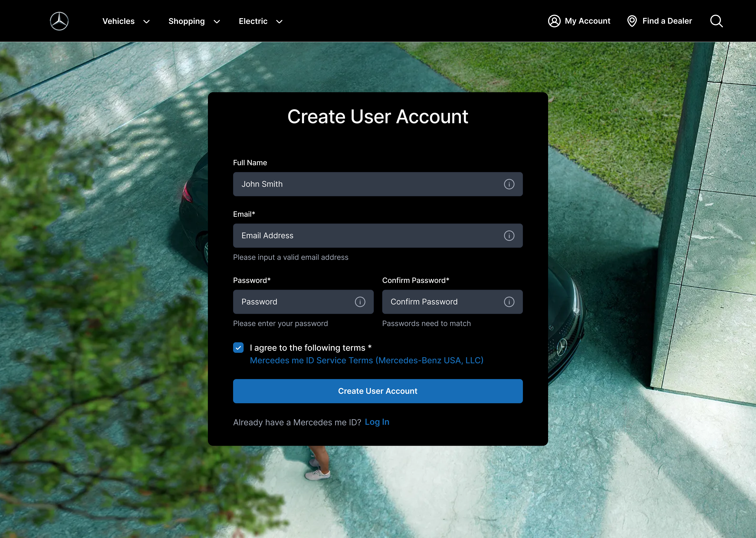The image size is (756, 538).
Task: Open Mercedes me ID Service Terms link
Action: pyautogui.click(x=367, y=360)
